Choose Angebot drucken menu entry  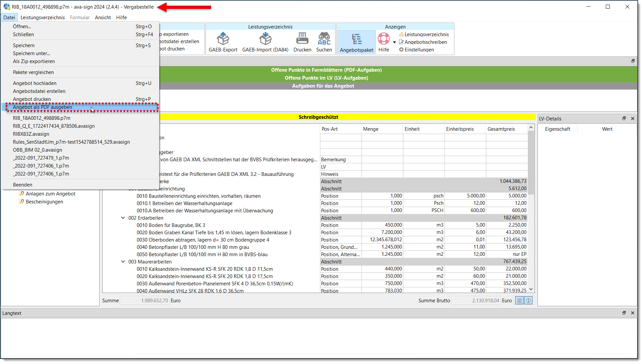coord(80,99)
